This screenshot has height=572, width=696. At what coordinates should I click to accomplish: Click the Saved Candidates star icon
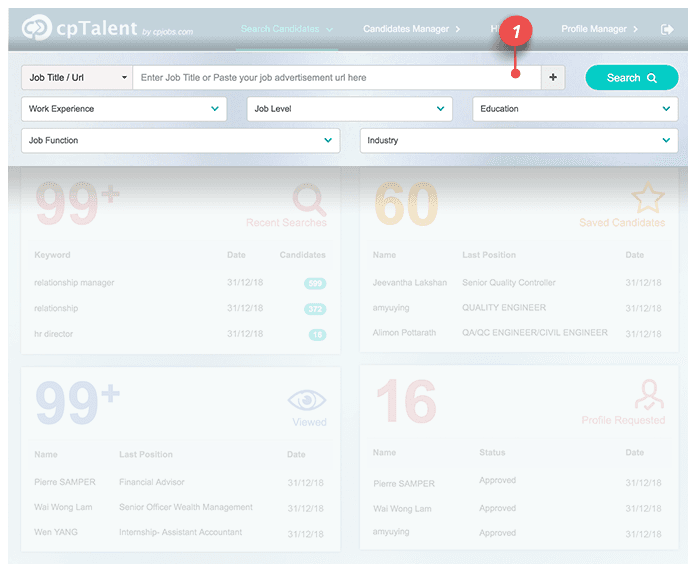click(x=648, y=198)
